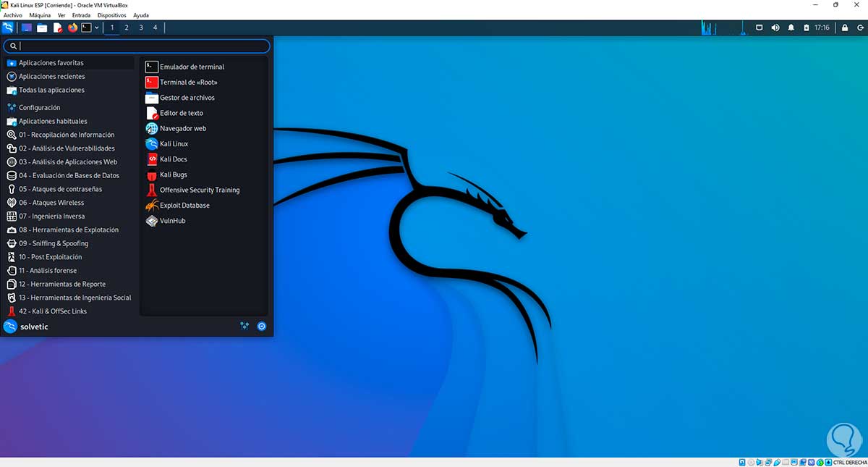Open 13 - Herramientas de Ingeniería Social
Viewport: 868px width, 467px height.
69,298
